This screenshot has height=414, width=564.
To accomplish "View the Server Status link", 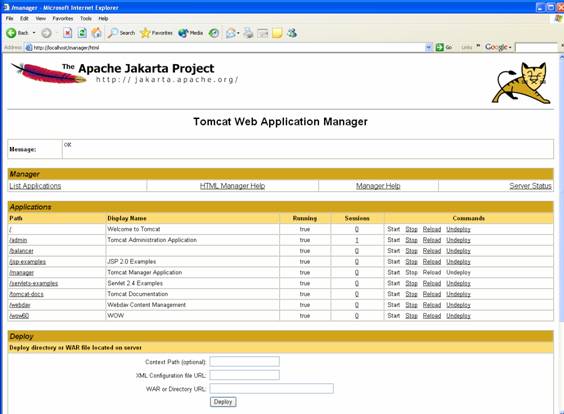I will click(530, 186).
